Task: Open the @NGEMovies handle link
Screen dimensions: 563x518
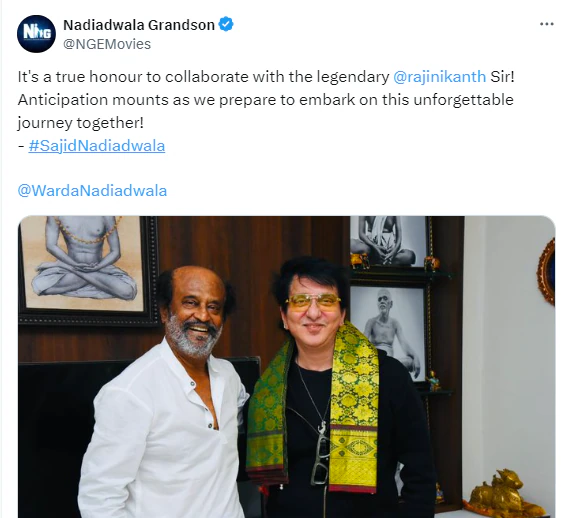Action: (107, 44)
